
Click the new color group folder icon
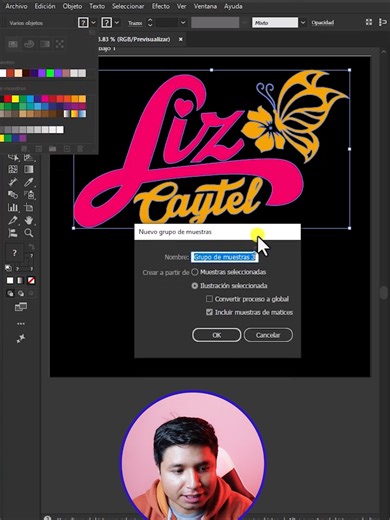point(53,149)
